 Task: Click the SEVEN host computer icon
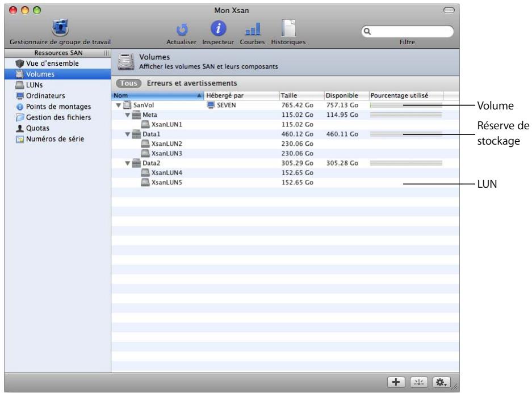pyautogui.click(x=211, y=105)
